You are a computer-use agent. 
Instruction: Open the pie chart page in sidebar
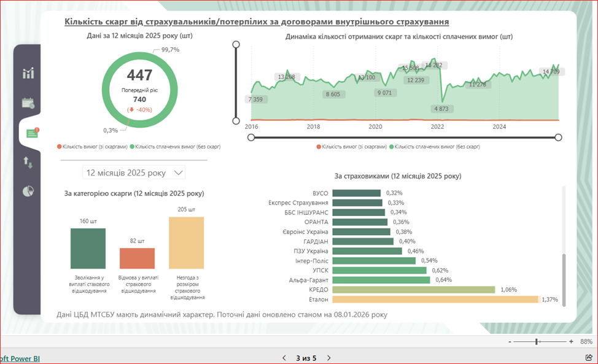point(28,192)
